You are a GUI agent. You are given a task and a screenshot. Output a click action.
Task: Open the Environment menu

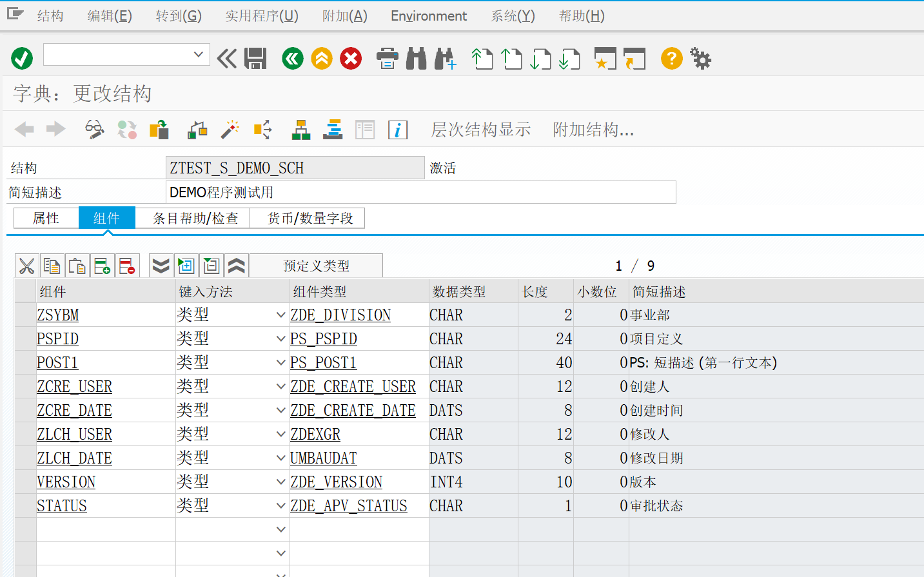tap(429, 16)
